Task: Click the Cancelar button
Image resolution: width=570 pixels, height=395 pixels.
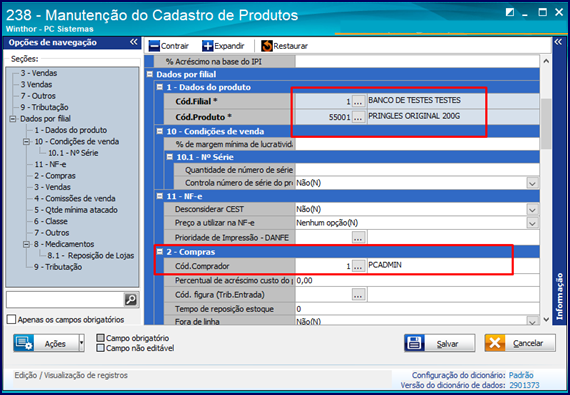Action: pyautogui.click(x=520, y=343)
